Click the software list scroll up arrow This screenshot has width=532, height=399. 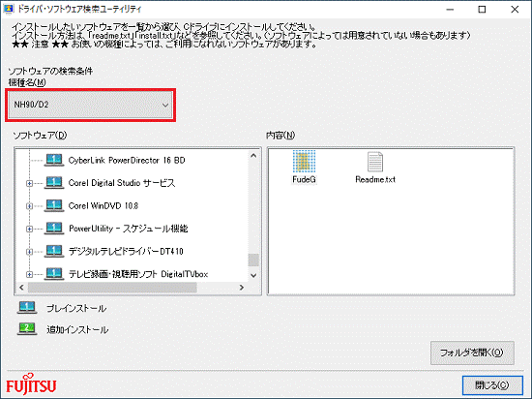tap(253, 156)
